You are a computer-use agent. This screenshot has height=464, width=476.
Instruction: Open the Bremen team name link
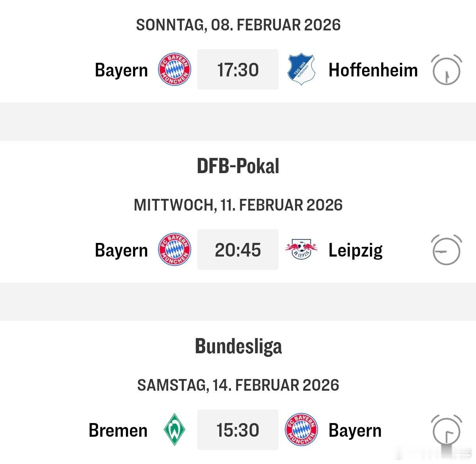click(118, 430)
